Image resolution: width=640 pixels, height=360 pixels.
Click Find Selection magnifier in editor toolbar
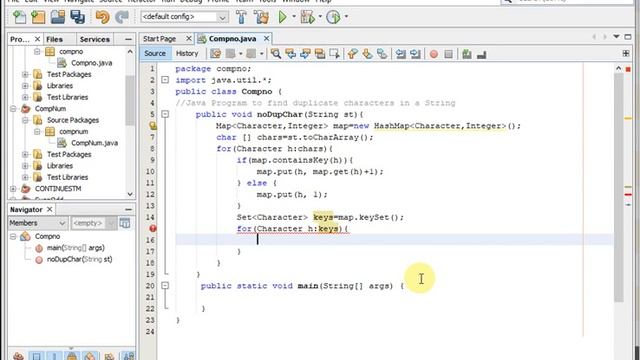pyautogui.click(x=276, y=54)
